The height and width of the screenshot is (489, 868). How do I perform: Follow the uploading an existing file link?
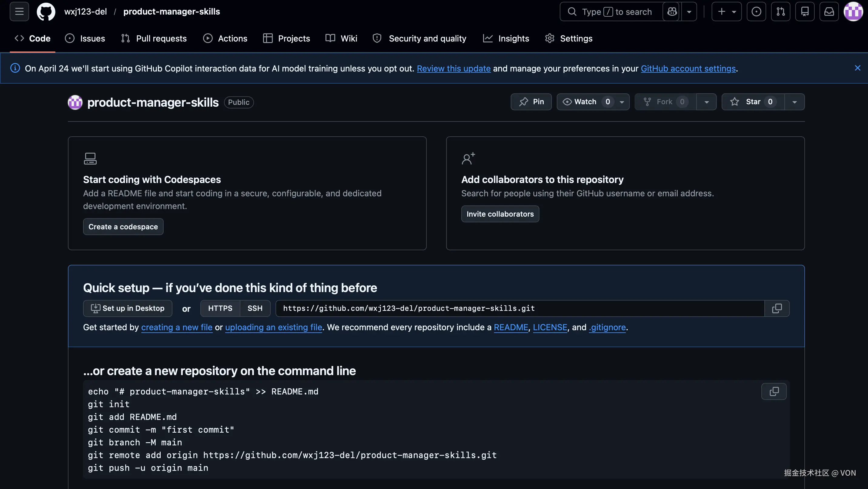coord(273,327)
